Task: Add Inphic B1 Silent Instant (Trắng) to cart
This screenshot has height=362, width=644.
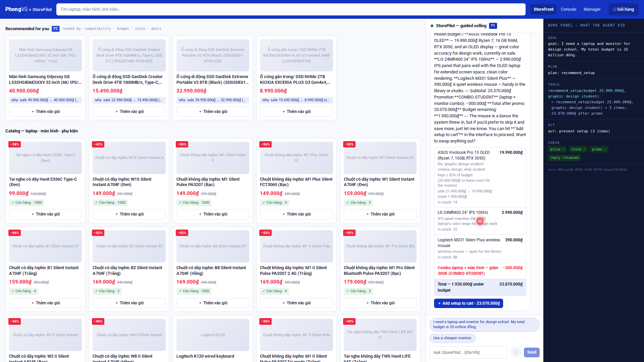Action: click(45, 303)
